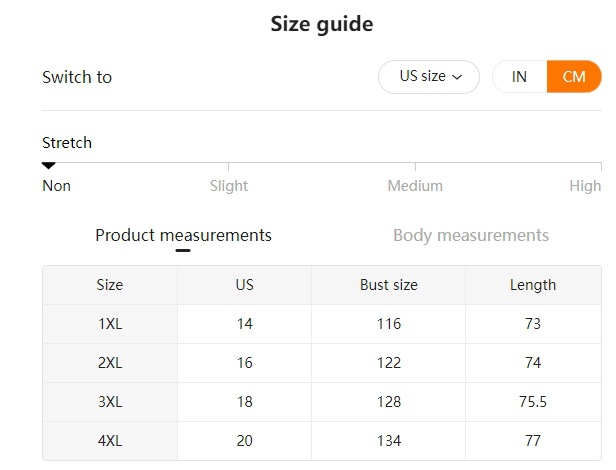Viewport: 616px width, 470px height.
Task: Click the bust value 134 cell
Action: coord(388,441)
